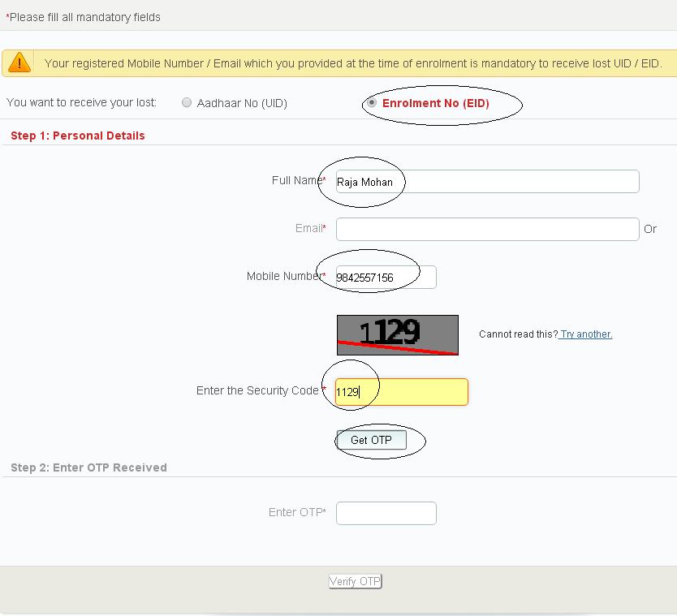Click the captcha security code image
This screenshot has width=677, height=616.
click(397, 334)
